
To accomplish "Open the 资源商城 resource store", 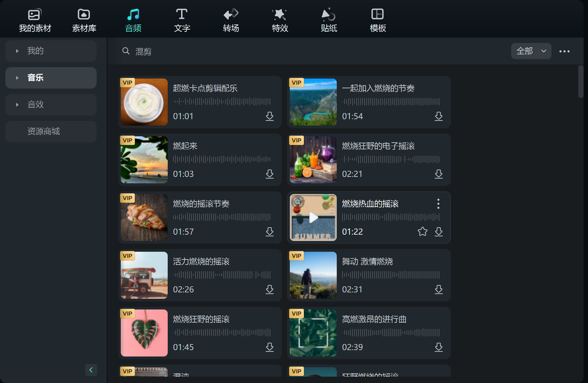I will (51, 132).
